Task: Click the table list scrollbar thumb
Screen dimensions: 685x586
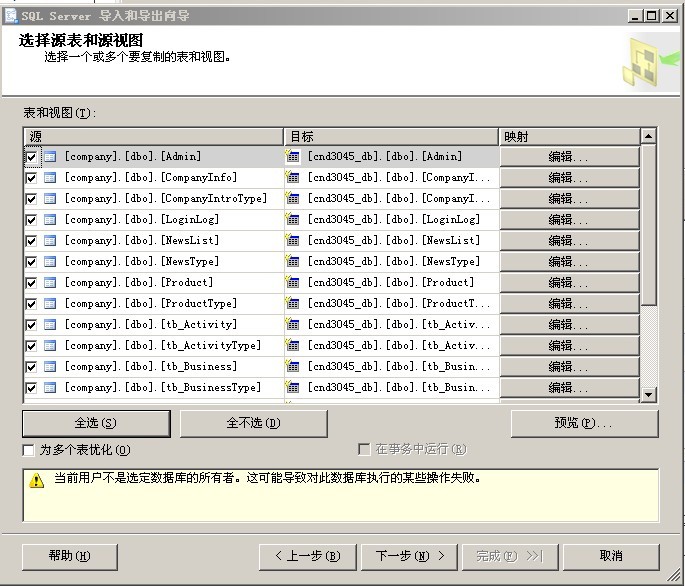Action: 648,225
